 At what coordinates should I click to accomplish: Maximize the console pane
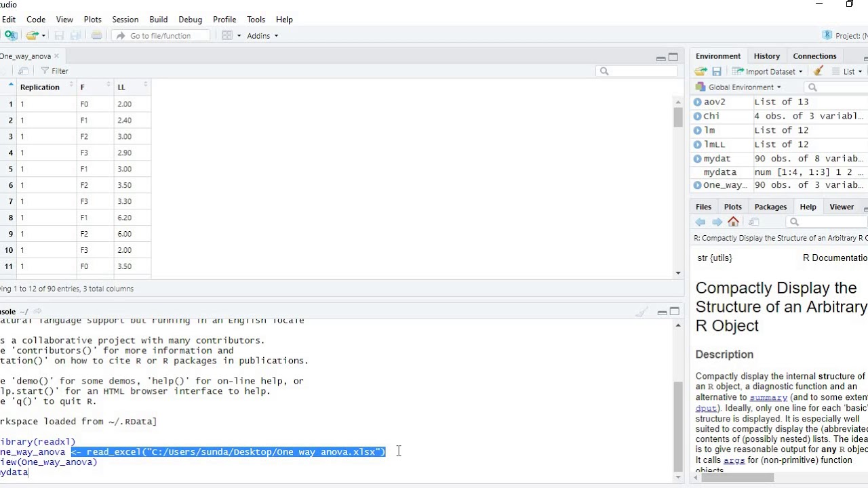[x=675, y=312]
